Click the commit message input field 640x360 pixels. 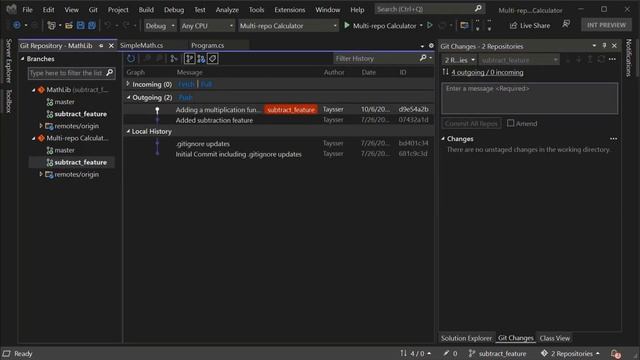coord(529,98)
